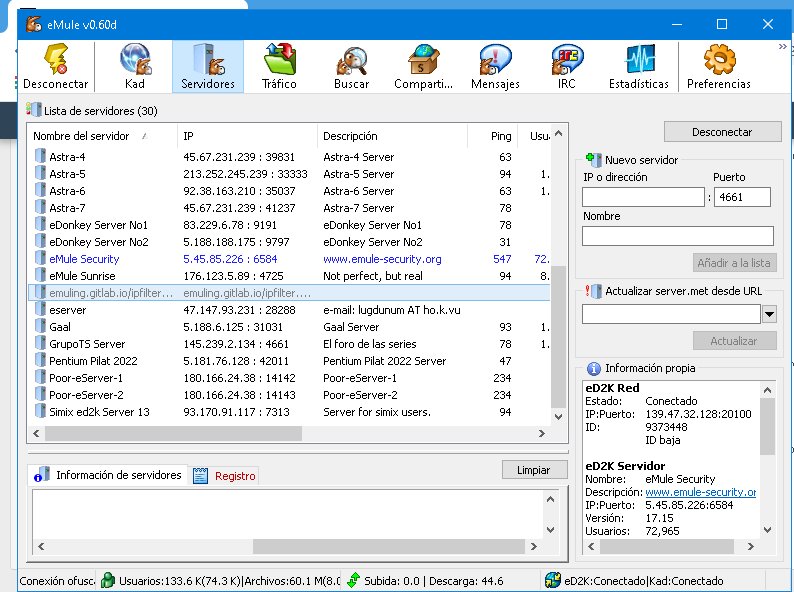Open the Estadísticas view
Viewport: 794px width, 592px height.
pos(639,66)
